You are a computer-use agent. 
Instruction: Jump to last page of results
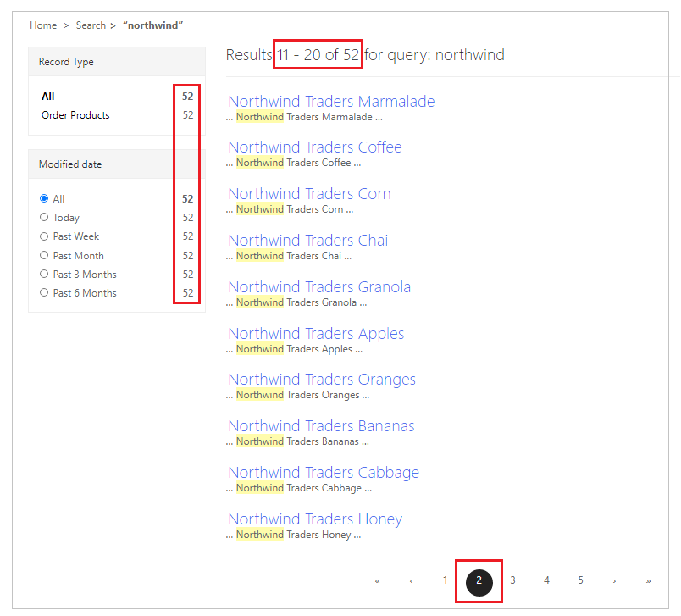(x=648, y=580)
